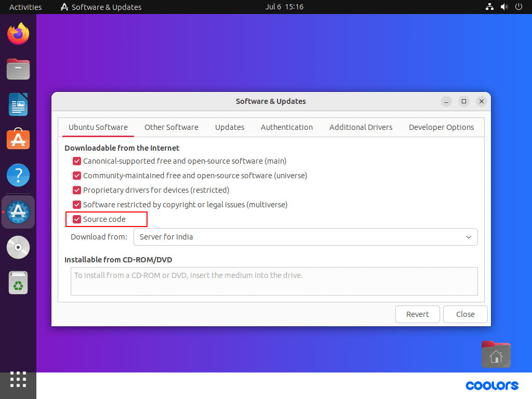
Task: Toggle Community-maintained universe checkbox
Action: (77, 176)
